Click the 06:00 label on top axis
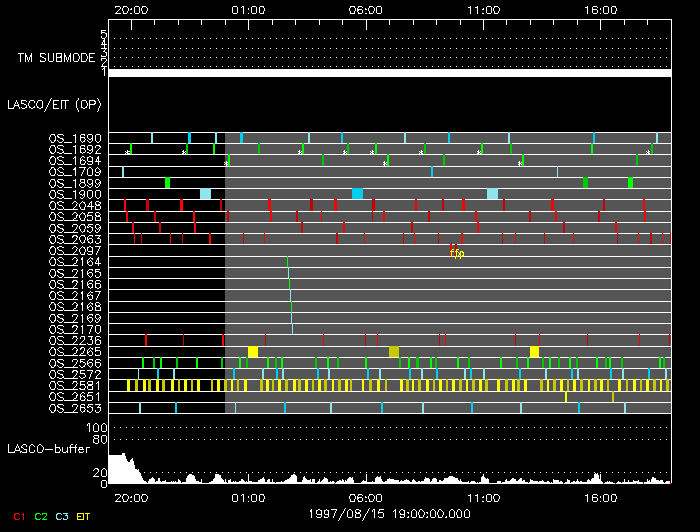 pos(365,8)
